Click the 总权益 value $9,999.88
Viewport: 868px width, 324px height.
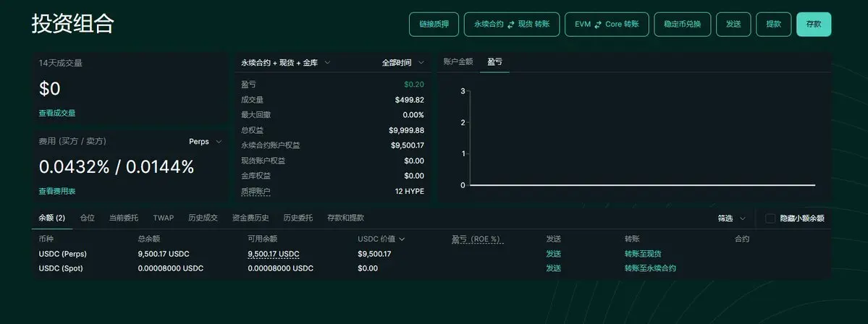pyautogui.click(x=406, y=130)
